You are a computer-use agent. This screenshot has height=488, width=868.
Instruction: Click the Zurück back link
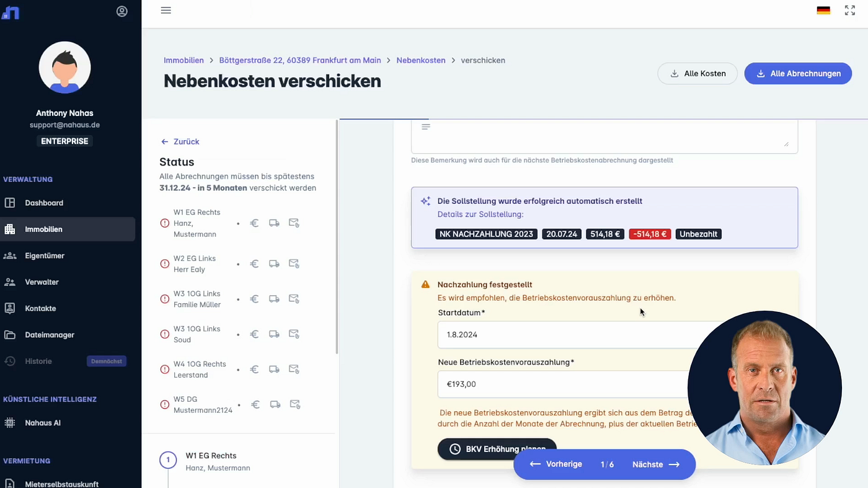point(180,141)
